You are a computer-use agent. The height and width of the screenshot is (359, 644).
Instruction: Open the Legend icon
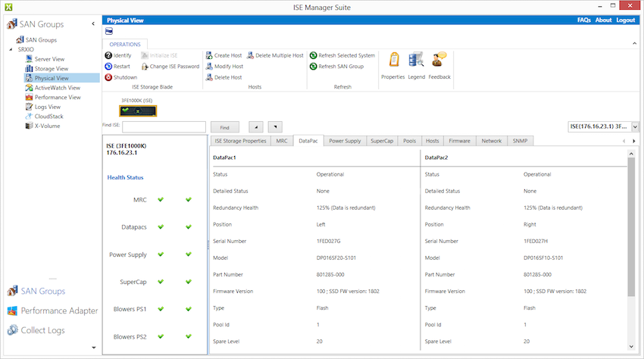pos(416,60)
